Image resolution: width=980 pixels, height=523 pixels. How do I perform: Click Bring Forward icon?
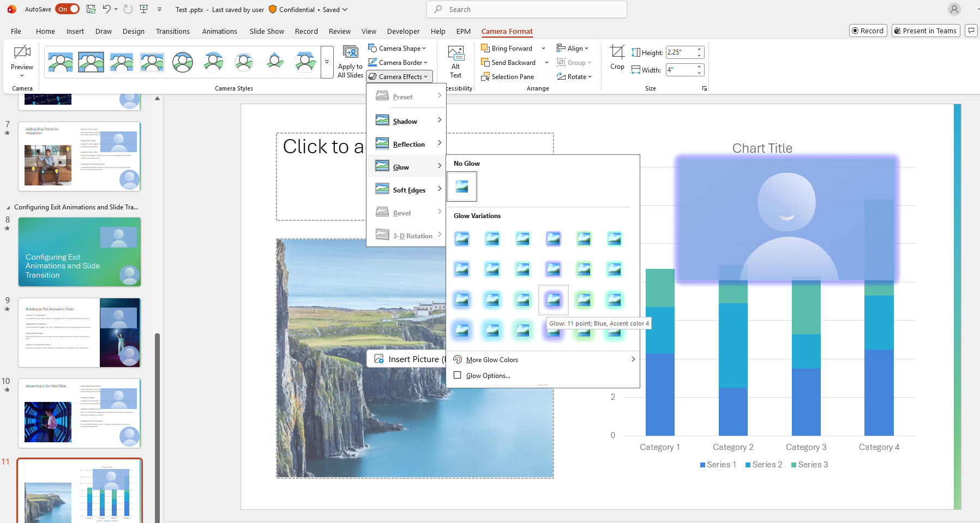tap(485, 49)
